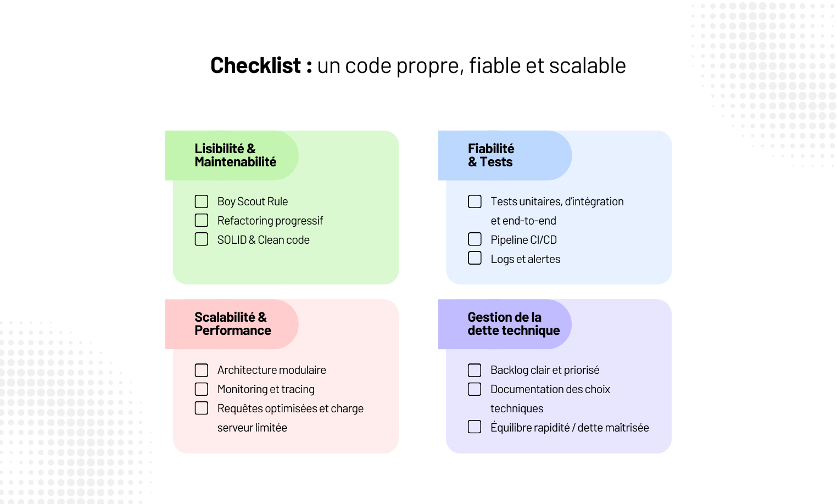Click the Checklist title text
The height and width of the screenshot is (504, 837).
[418, 66]
